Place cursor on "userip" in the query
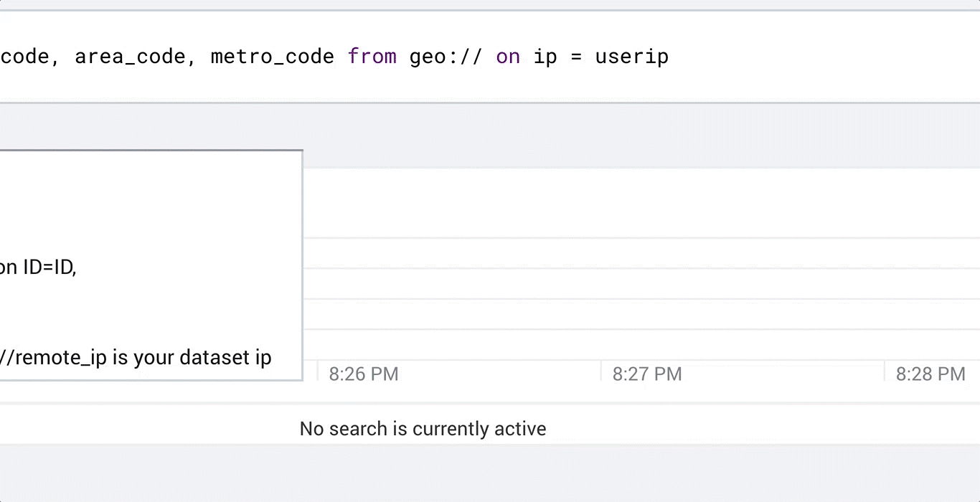The width and height of the screenshot is (980, 502). (631, 57)
